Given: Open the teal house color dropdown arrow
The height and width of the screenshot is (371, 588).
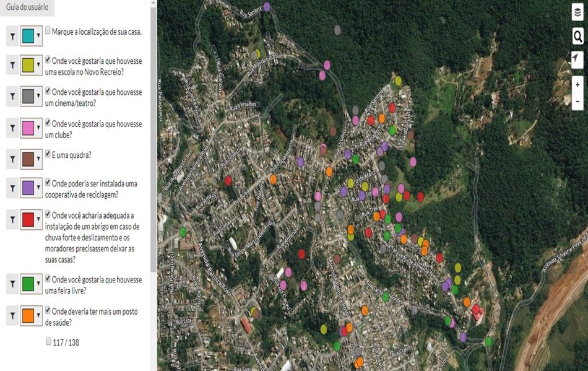Looking at the screenshot, I should click(38, 36).
